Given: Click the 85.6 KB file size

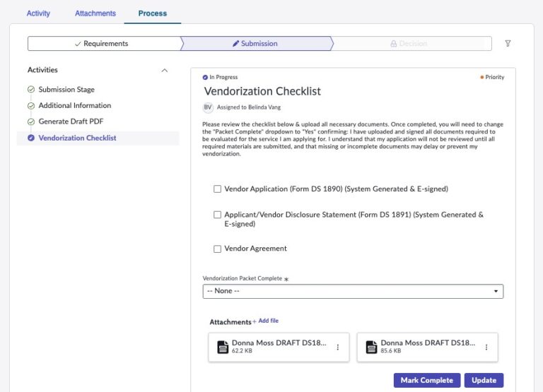Looking at the screenshot, I should click(x=390, y=351).
